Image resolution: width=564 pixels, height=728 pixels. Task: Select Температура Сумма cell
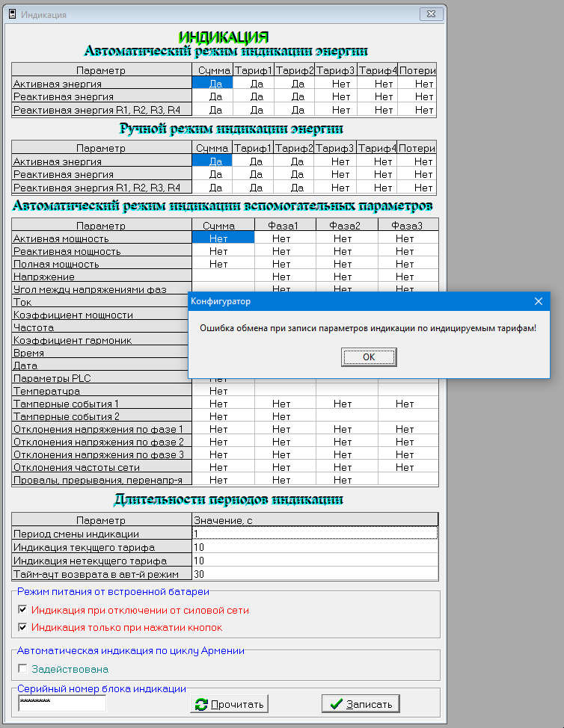pyautogui.click(x=223, y=391)
